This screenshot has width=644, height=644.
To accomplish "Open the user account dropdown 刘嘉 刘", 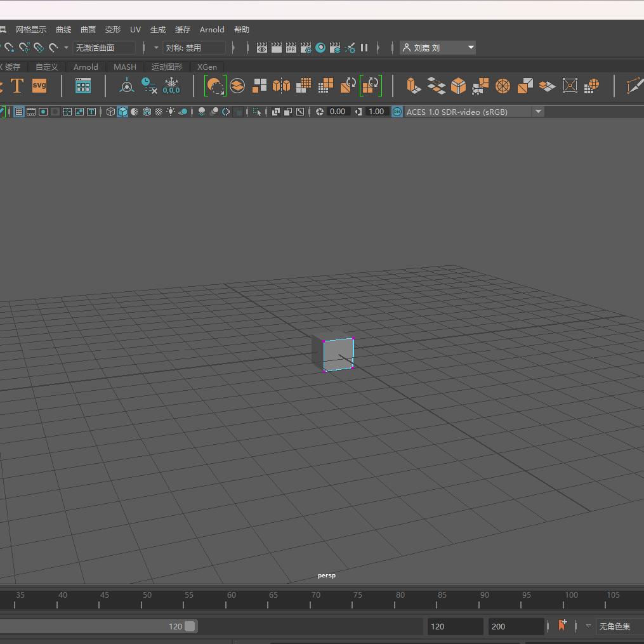I will 438,48.
